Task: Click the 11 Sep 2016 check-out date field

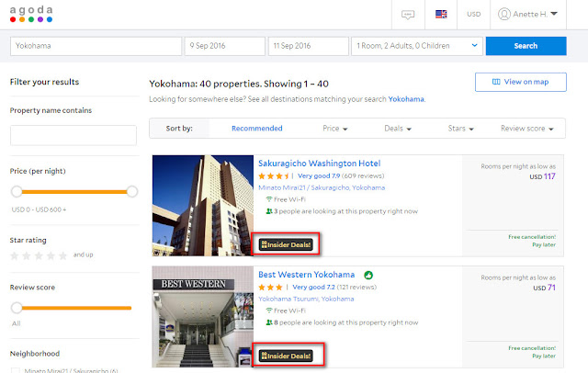Action: click(309, 46)
